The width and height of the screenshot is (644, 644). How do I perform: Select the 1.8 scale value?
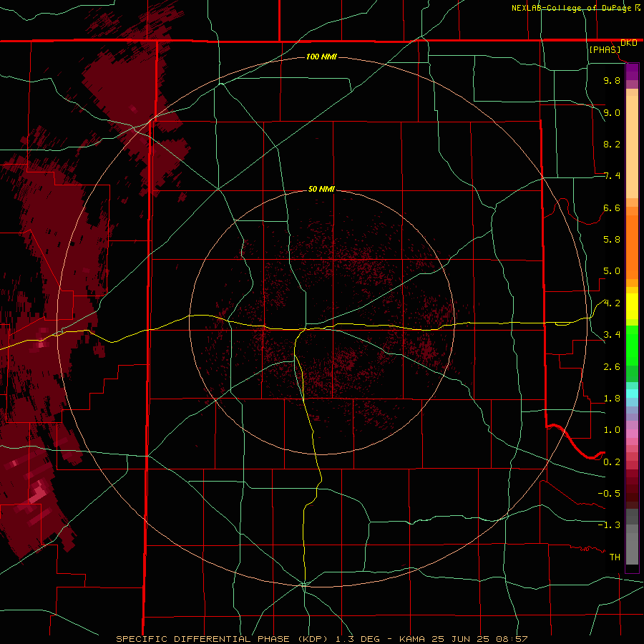[x=612, y=399]
